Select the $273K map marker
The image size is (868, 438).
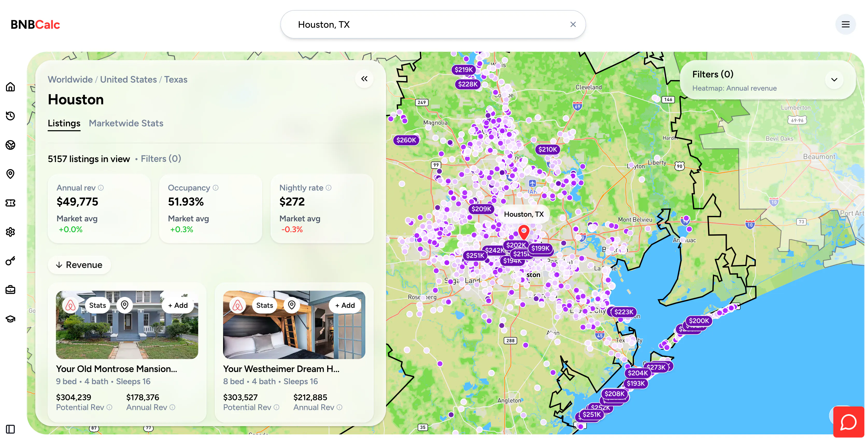[x=656, y=367]
